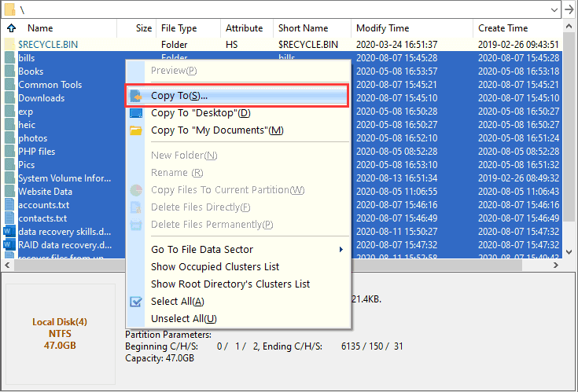Screen dimensions: 578x392
Task: Click the Select All checkmark icon
Action: point(136,302)
